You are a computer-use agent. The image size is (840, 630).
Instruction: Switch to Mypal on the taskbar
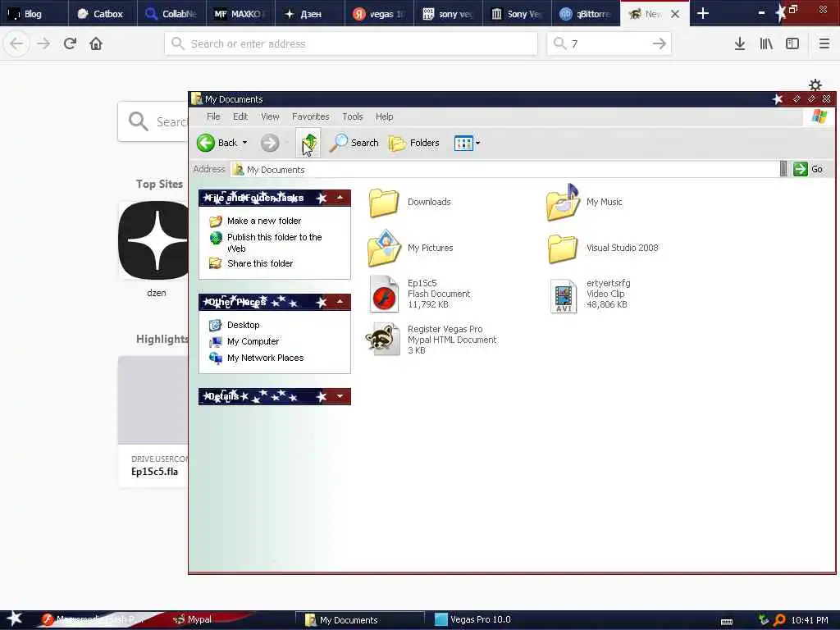pyautogui.click(x=193, y=619)
